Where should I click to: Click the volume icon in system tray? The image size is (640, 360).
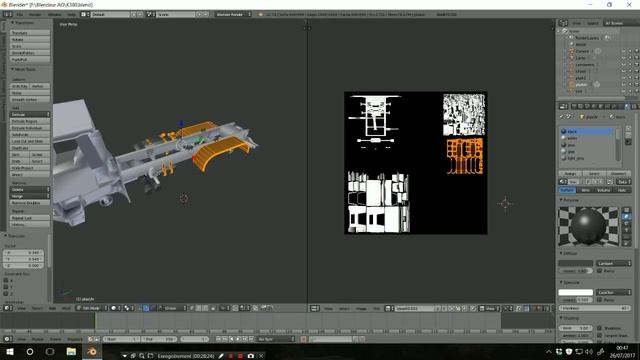click(589, 351)
